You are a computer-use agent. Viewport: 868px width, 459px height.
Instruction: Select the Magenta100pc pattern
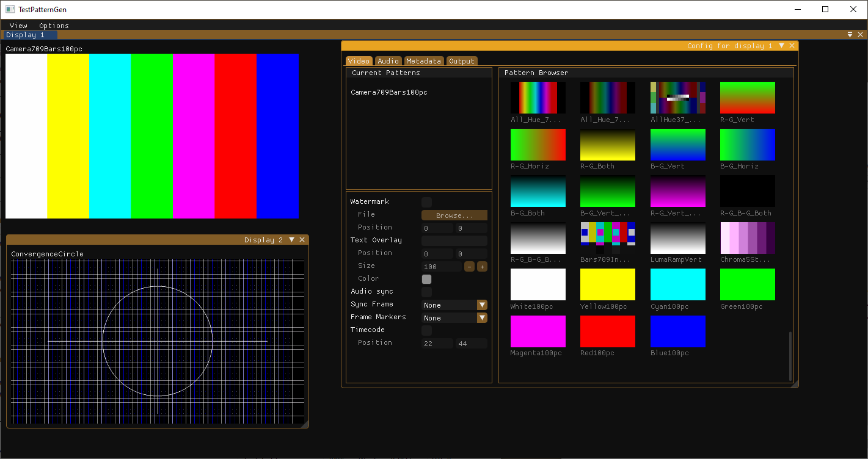(538, 331)
